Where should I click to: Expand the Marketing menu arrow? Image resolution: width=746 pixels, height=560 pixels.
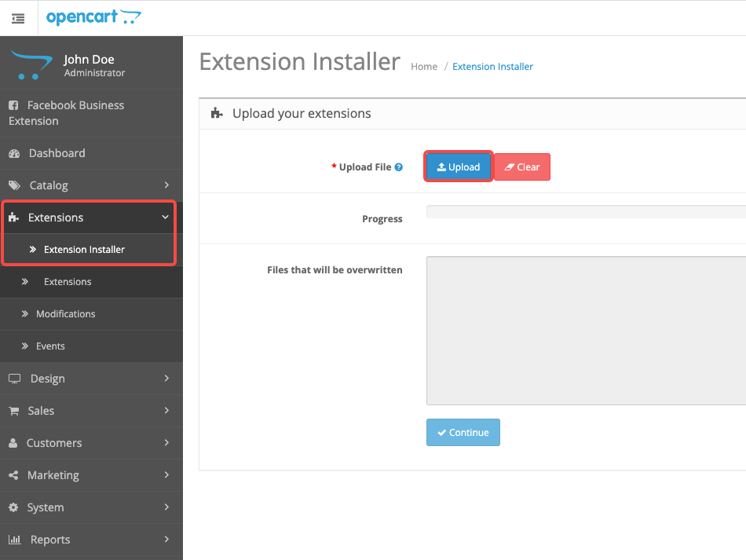[166, 475]
